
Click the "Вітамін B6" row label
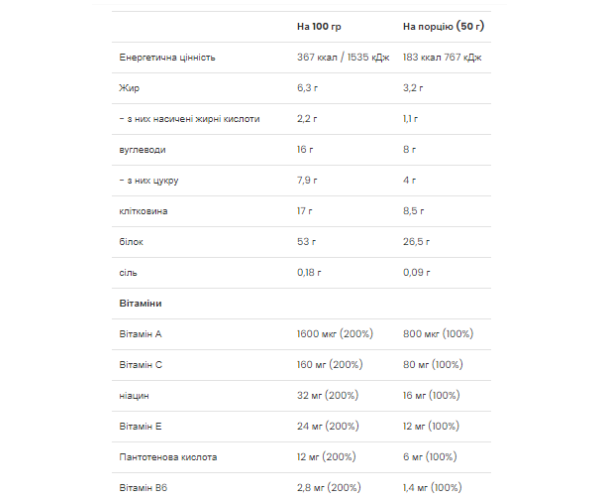coord(141,486)
